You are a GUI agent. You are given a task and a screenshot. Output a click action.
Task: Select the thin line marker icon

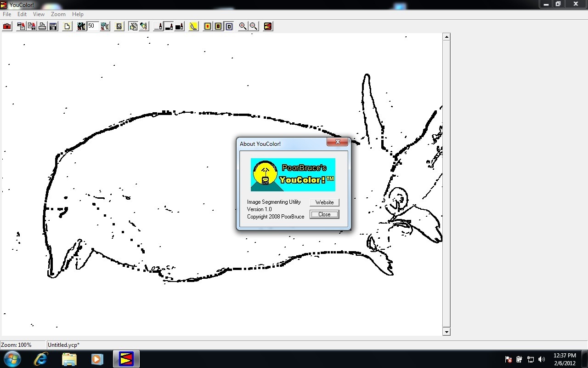coord(158,26)
